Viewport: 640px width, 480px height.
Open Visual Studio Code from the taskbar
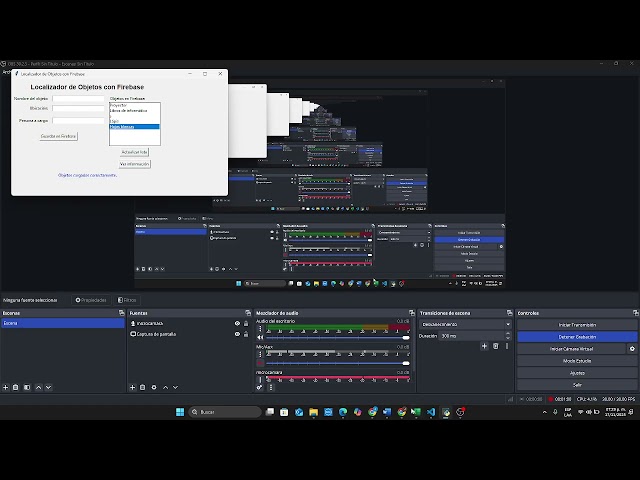[x=431, y=412]
